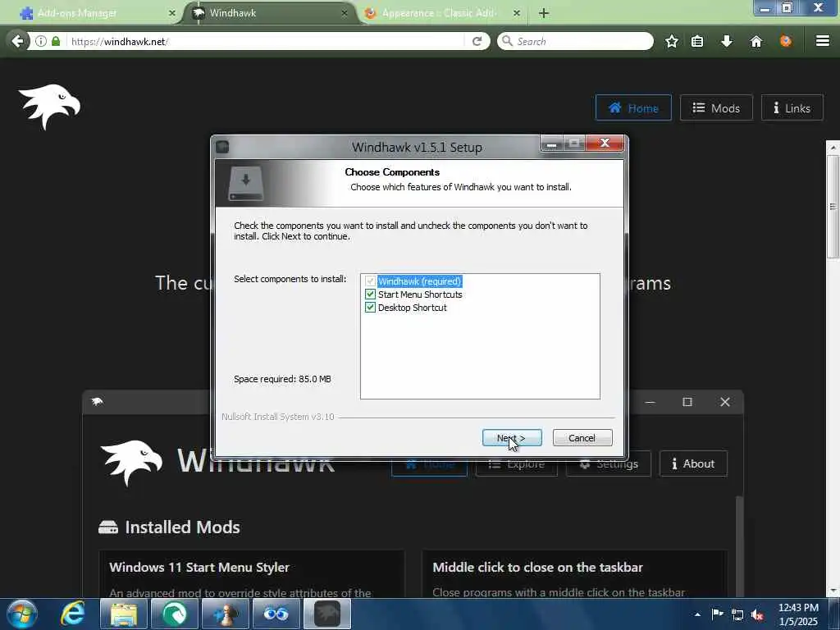Click the Windows 11 Start Menu Styler card
The width and height of the screenshot is (840, 630).
(x=252, y=573)
